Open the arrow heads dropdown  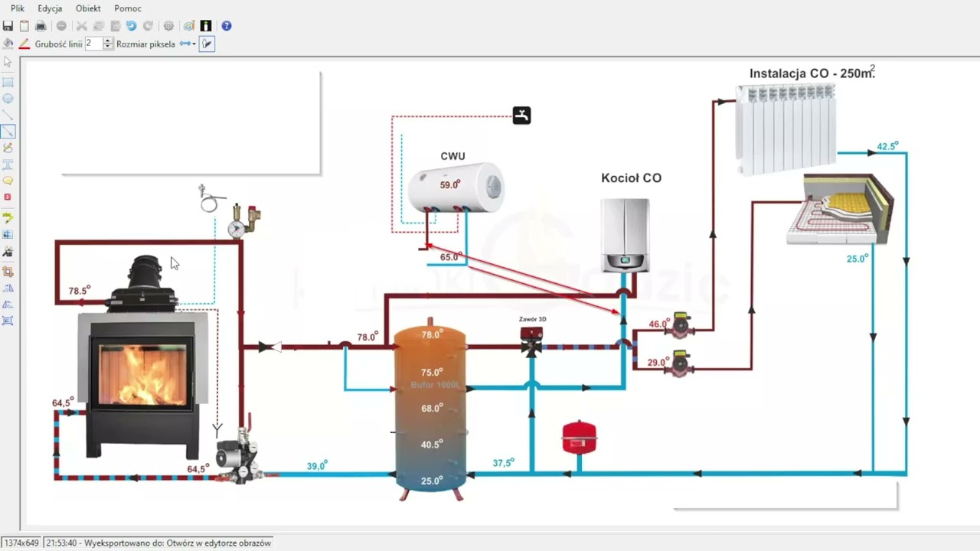188,44
